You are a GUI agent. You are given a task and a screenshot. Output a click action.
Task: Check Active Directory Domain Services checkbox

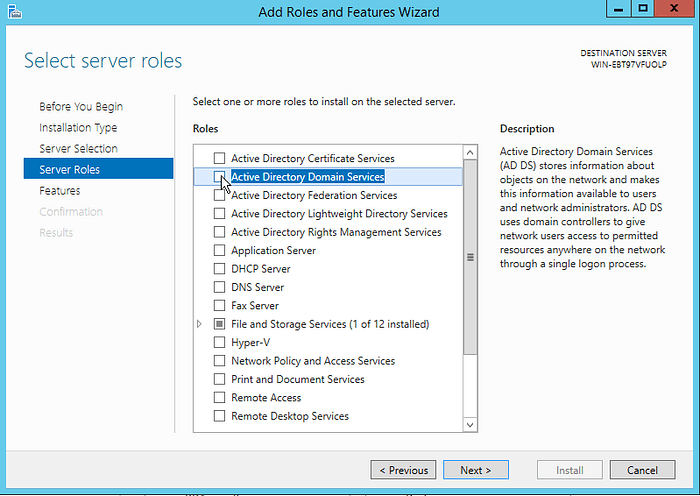pos(219,177)
